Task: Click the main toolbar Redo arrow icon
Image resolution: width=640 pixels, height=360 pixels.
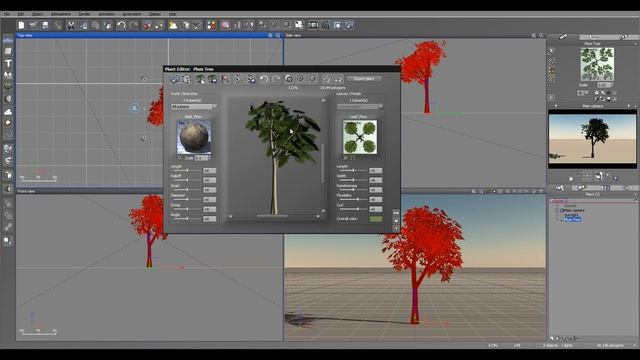Action: tap(133, 25)
